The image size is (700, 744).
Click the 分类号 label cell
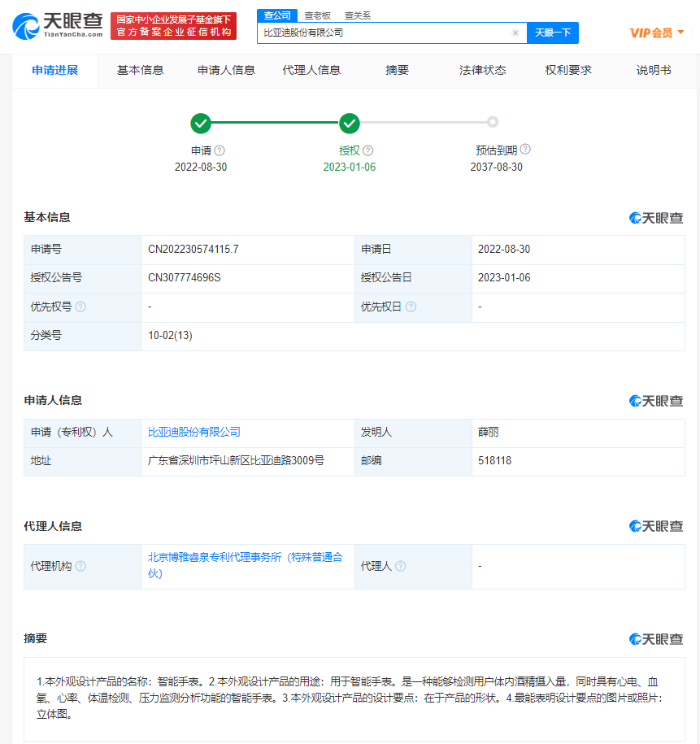click(83, 337)
